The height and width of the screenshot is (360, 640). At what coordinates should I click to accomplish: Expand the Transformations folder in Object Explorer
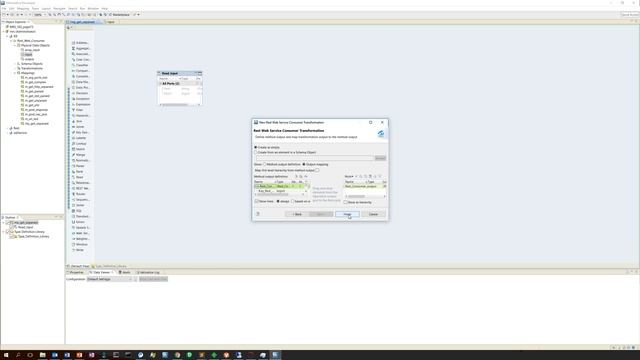point(15,68)
